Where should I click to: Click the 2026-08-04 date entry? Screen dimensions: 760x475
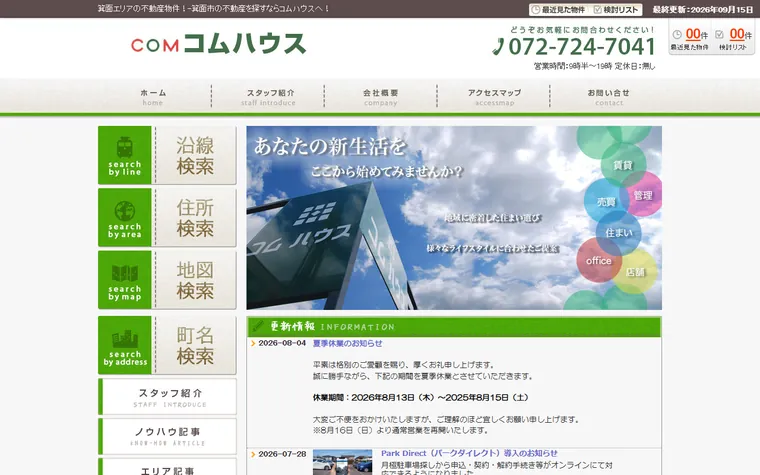(282, 343)
